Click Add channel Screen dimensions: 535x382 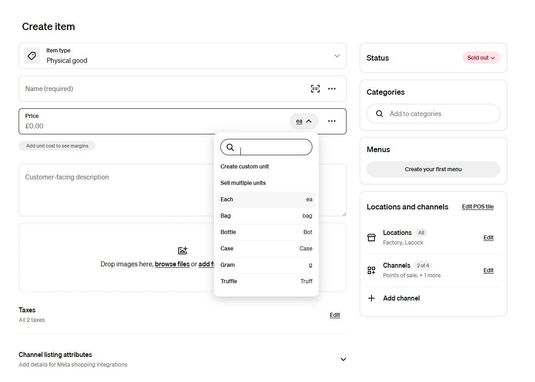coord(401,298)
